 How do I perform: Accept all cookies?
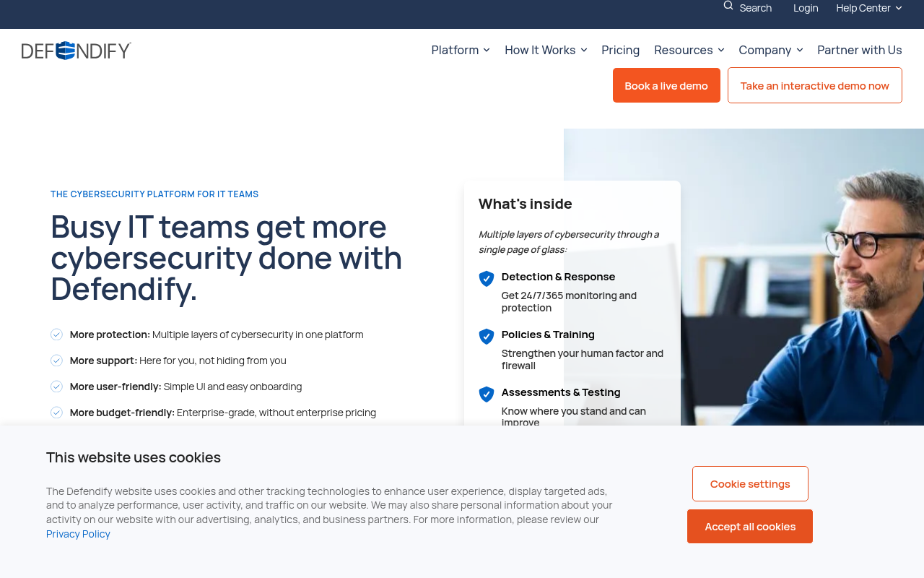click(750, 526)
